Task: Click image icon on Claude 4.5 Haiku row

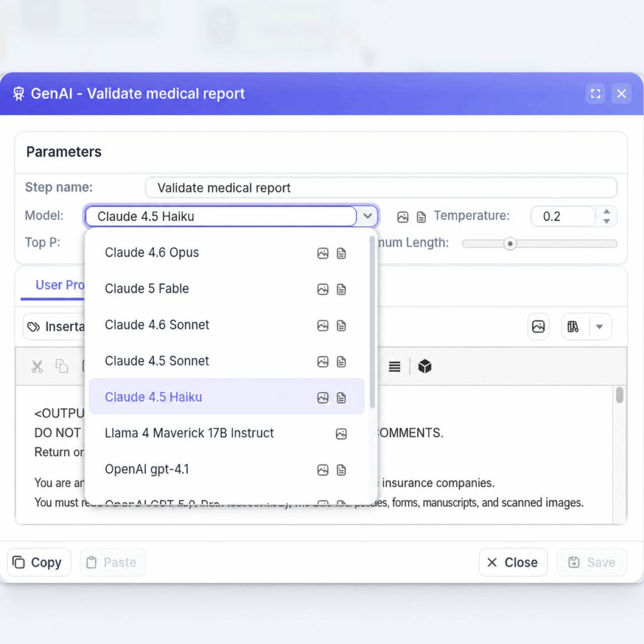Action: pyautogui.click(x=323, y=397)
